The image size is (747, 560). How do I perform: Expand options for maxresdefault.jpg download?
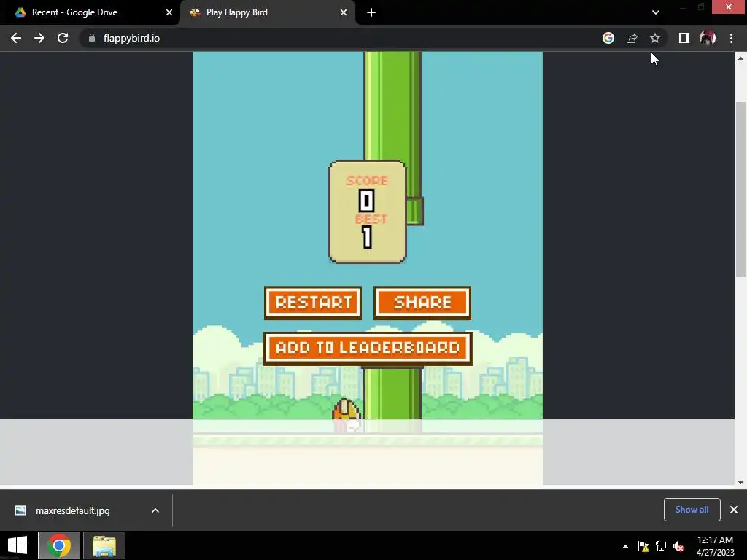155,510
